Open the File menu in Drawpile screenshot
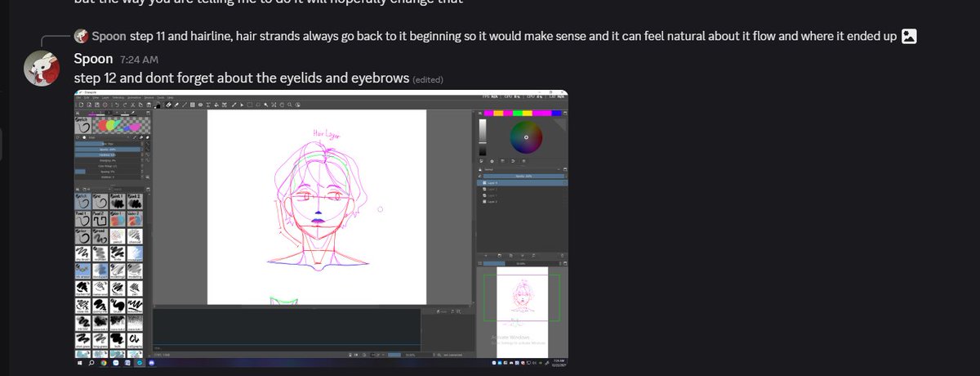Viewport: 980px width, 376px height. pos(78,98)
